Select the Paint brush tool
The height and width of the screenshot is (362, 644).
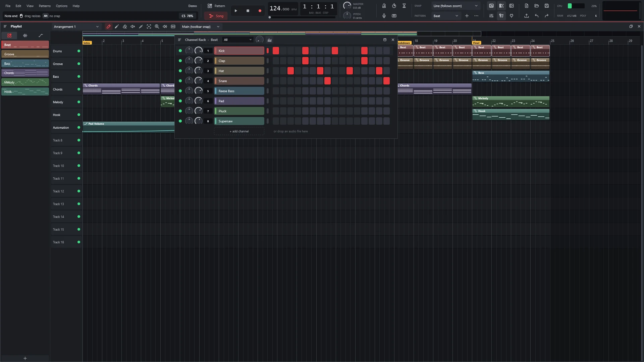[x=117, y=26]
